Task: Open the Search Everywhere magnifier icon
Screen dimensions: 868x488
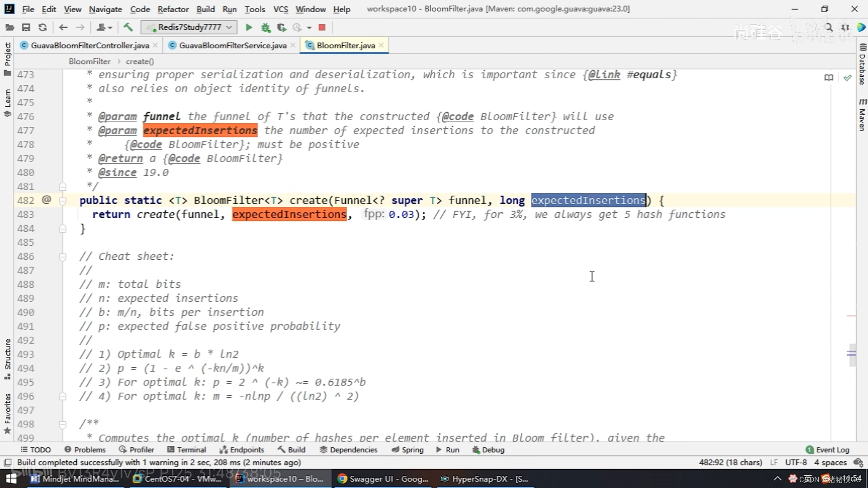Action: (829, 28)
